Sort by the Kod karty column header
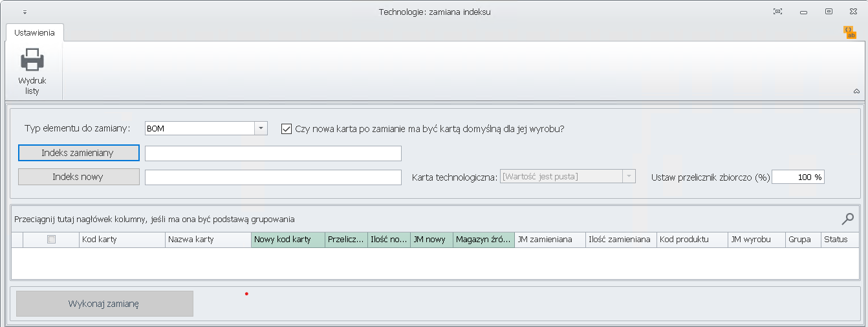The image size is (868, 327). pos(122,240)
